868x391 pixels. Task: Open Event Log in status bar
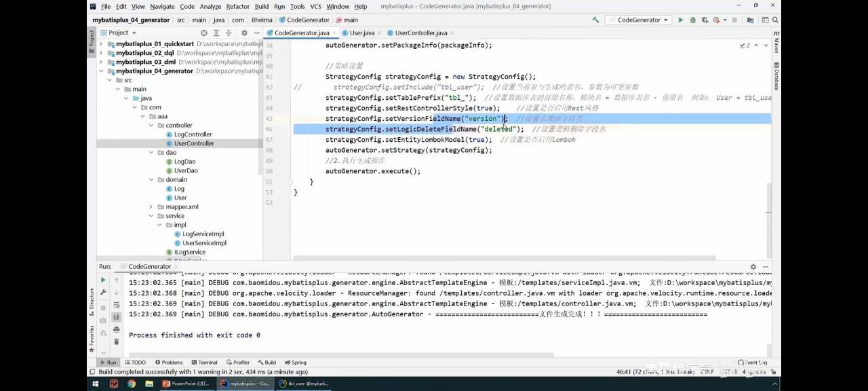point(753,362)
